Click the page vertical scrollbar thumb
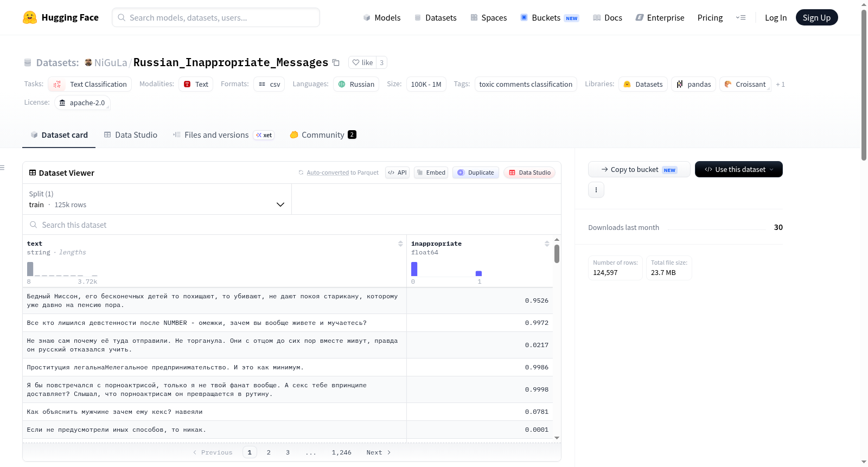 (864, 84)
